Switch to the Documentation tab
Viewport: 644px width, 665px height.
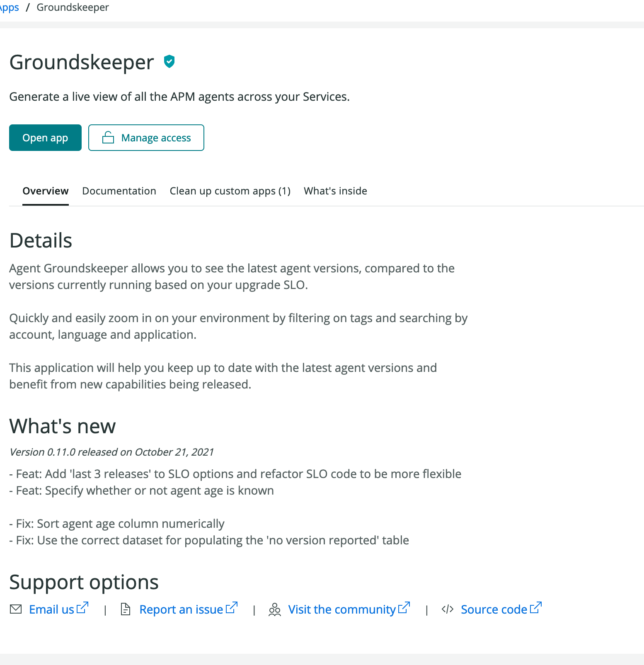click(x=119, y=191)
